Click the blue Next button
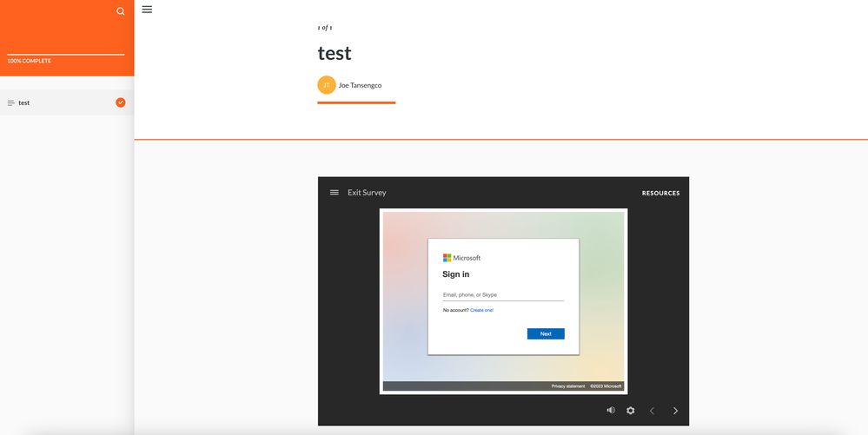The image size is (868, 435). tap(546, 333)
